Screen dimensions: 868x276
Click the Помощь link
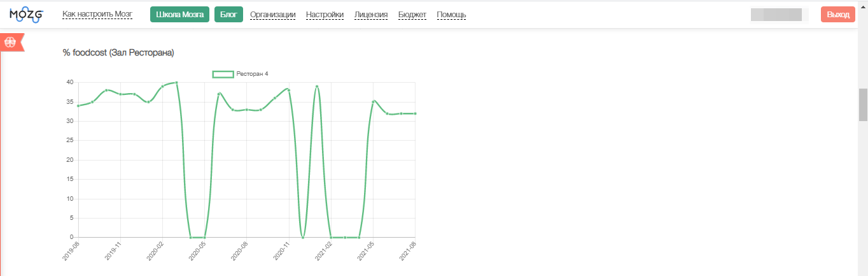(x=451, y=15)
